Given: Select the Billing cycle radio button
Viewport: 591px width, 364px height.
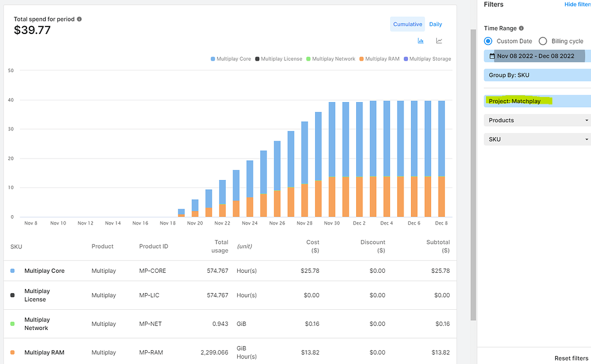Looking at the screenshot, I should 543,41.
